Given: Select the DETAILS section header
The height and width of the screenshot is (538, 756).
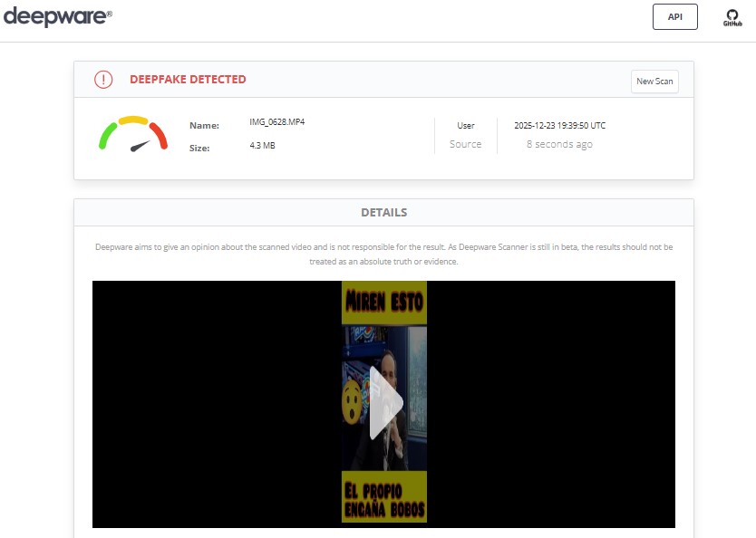Looking at the screenshot, I should coord(383,213).
